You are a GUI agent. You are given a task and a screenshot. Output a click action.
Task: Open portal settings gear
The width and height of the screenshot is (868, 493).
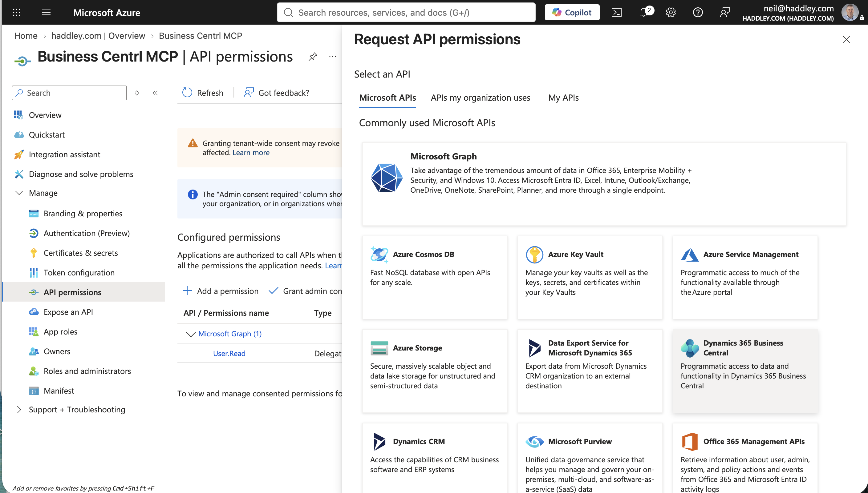click(671, 13)
